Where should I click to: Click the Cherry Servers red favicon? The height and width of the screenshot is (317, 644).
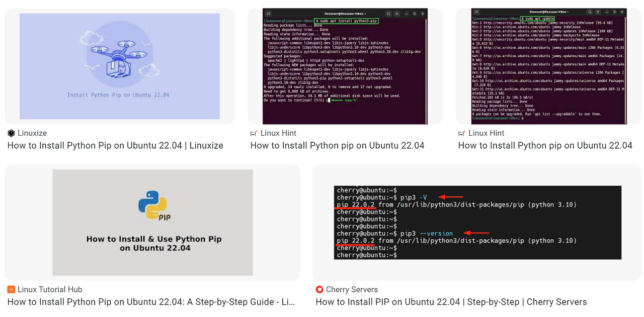[319, 289]
